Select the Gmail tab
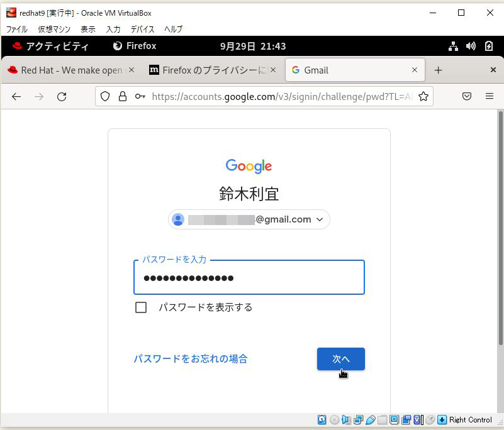The image size is (504, 430). click(354, 70)
